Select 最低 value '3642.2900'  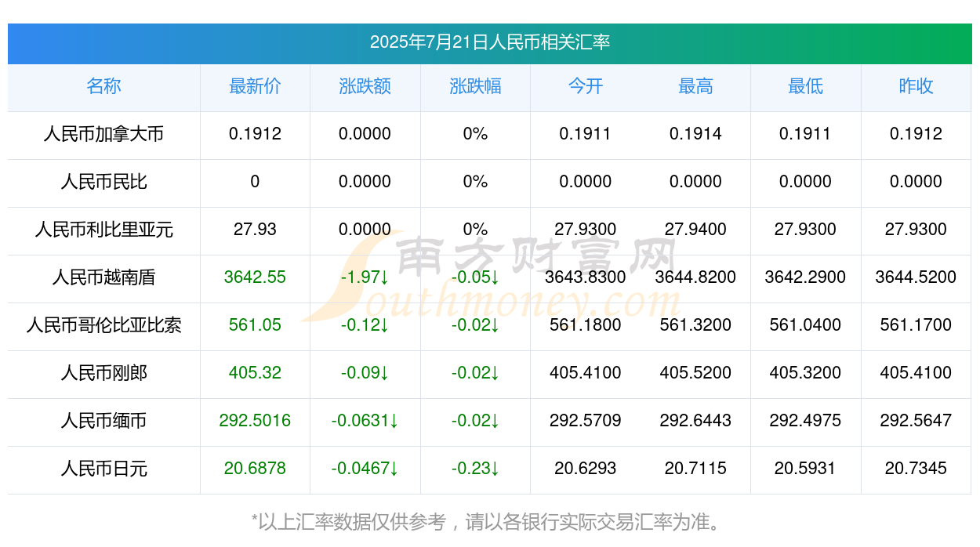[x=805, y=277]
